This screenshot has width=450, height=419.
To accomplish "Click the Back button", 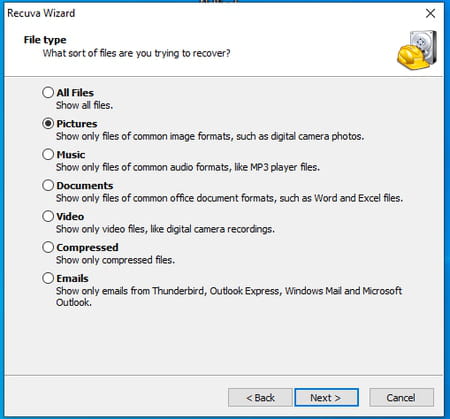I will pyautogui.click(x=260, y=397).
